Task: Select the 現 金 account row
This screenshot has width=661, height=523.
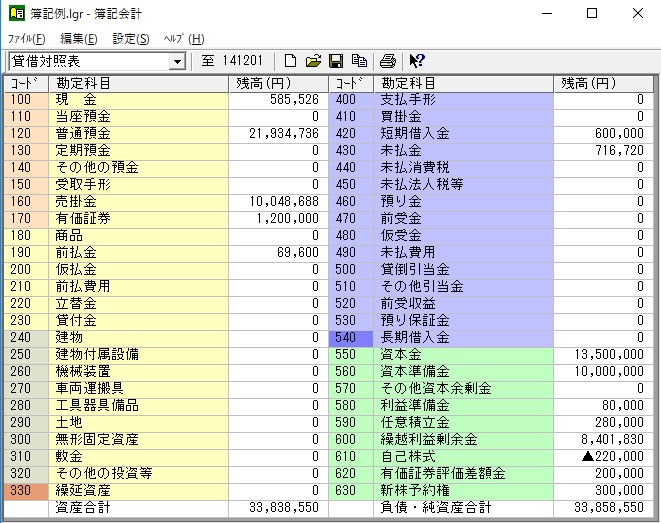Action: point(139,100)
